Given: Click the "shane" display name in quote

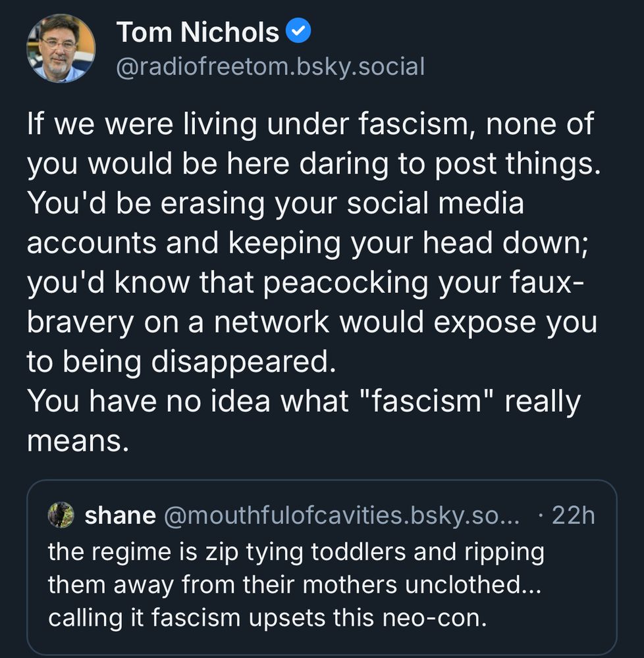Looking at the screenshot, I should (120, 516).
